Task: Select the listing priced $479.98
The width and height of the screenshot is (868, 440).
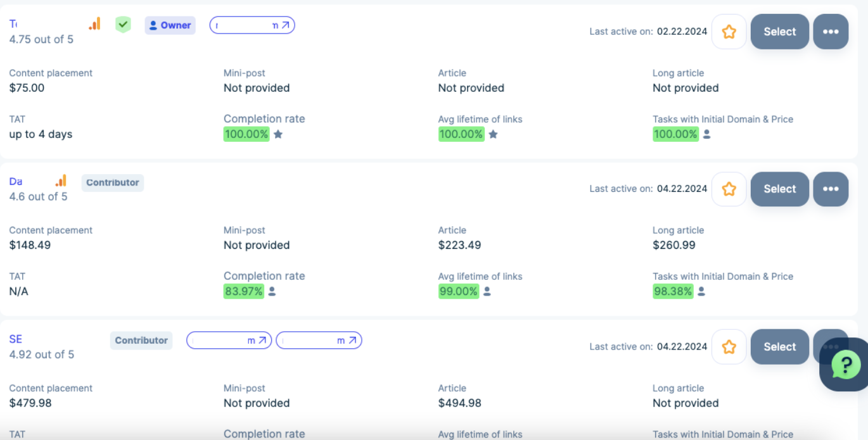Action: point(779,346)
